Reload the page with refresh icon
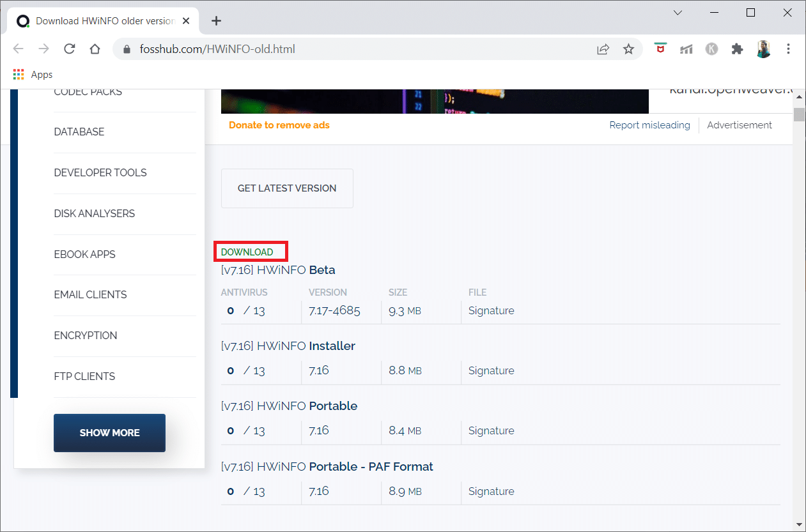This screenshot has height=532, width=806. pos(69,49)
